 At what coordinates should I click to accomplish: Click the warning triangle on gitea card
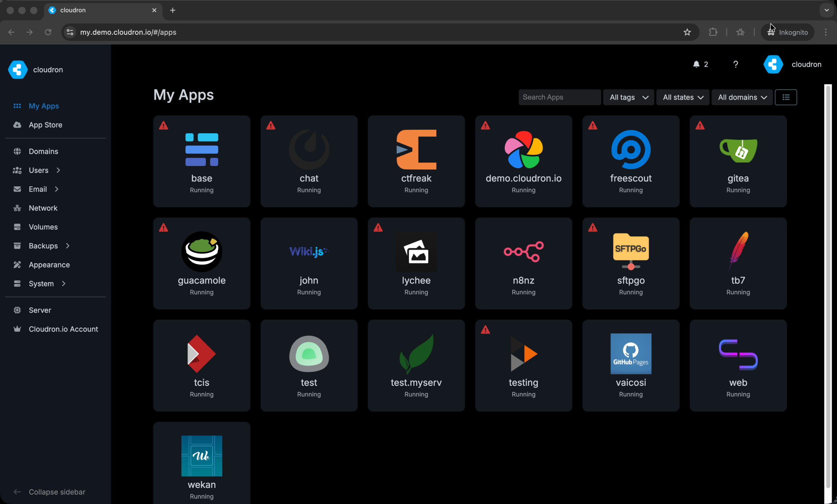click(x=700, y=125)
